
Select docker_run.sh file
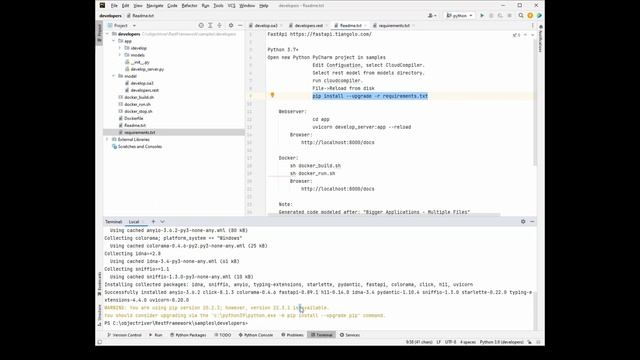tap(137, 104)
